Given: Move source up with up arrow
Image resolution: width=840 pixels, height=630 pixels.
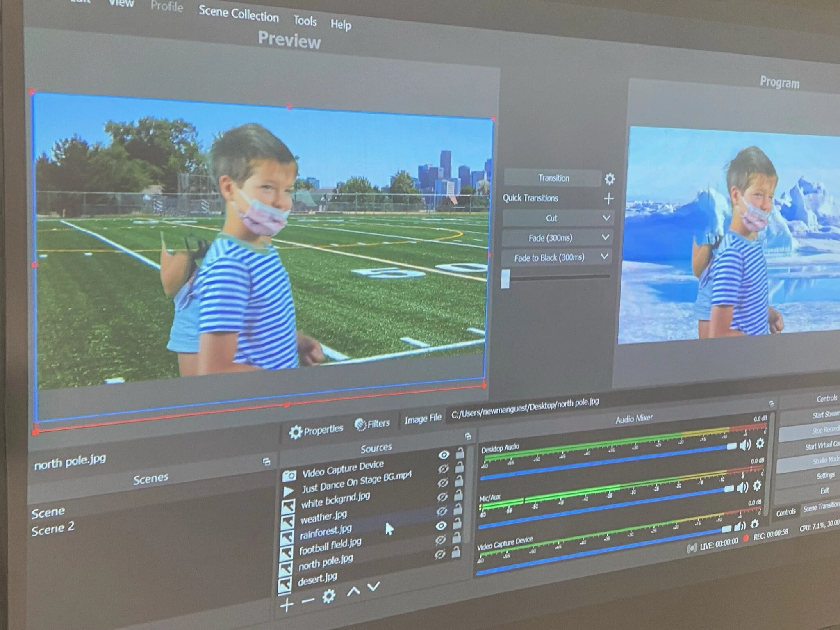Looking at the screenshot, I should coord(353,591).
